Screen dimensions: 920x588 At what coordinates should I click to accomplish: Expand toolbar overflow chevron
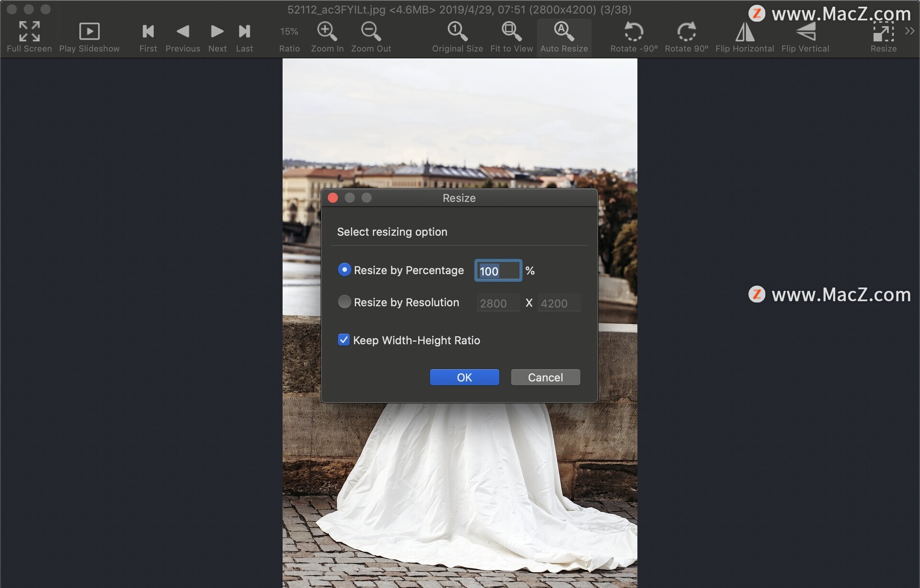click(909, 31)
